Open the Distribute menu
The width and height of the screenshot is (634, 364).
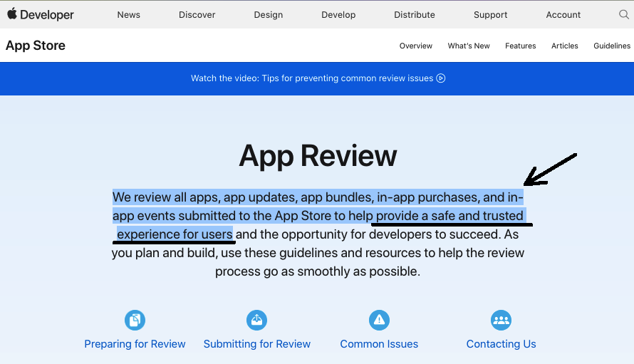click(x=415, y=14)
